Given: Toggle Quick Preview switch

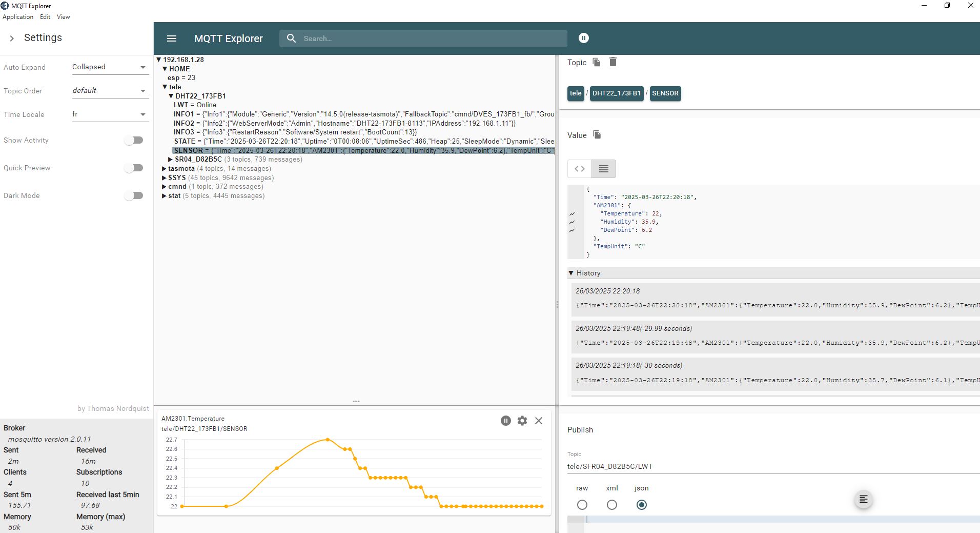Looking at the screenshot, I should [x=134, y=168].
